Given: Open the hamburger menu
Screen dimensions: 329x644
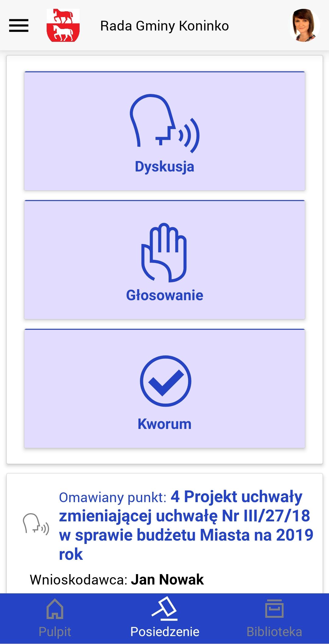Looking at the screenshot, I should tap(19, 25).
